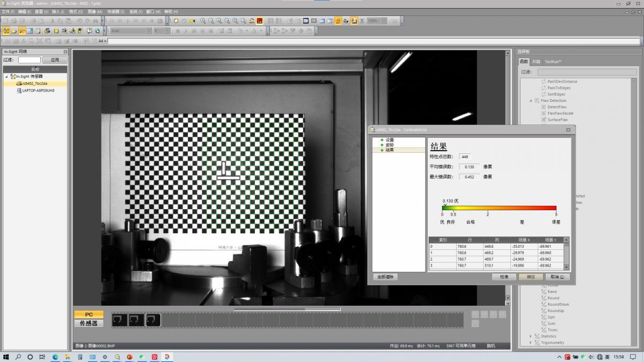644x362 pixels.
Task: Select LAPTOP-A8PS9UH8 in the network tree
Action: (x=38, y=91)
